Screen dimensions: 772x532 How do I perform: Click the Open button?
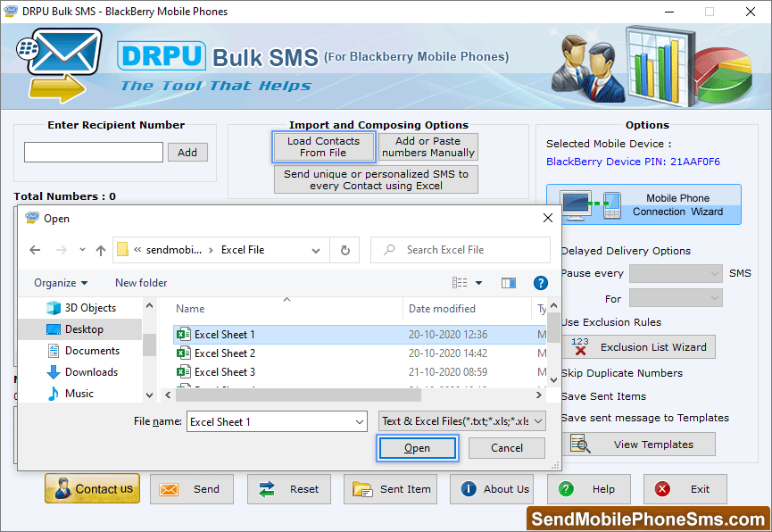[418, 448]
